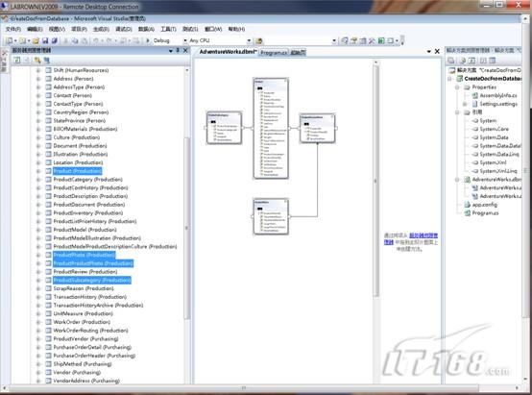Screen dimensions: 532x395
Task: Click the New Project toolbar icon
Action: (x=9, y=40)
